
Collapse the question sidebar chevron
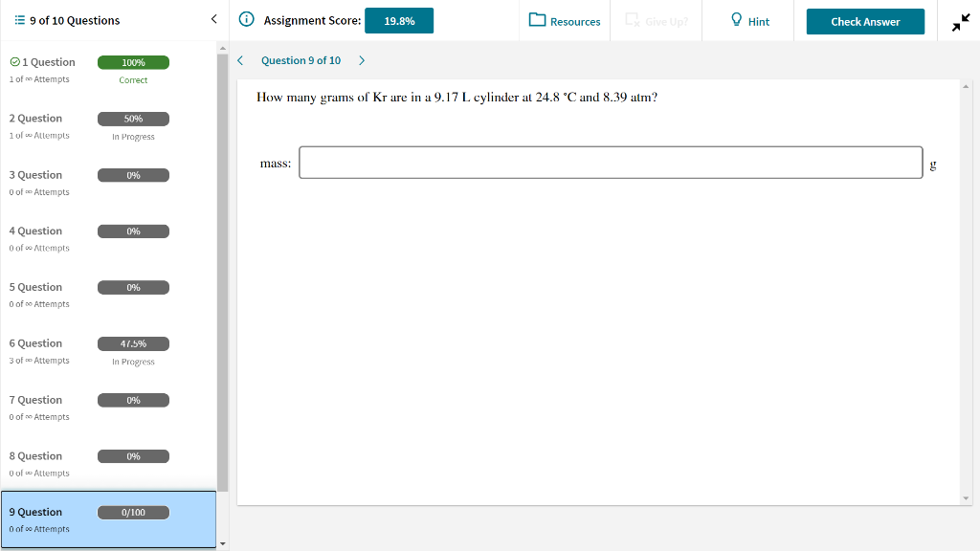[x=213, y=18]
